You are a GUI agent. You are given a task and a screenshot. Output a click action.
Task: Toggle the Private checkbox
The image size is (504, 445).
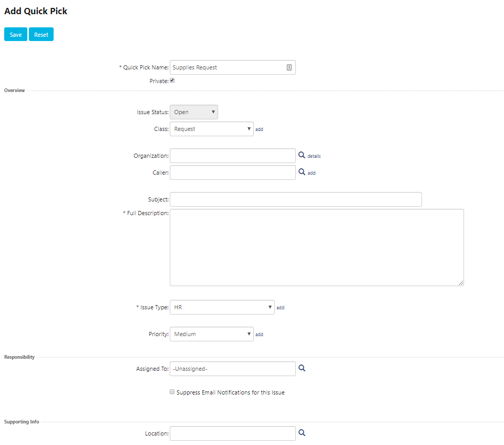172,80
